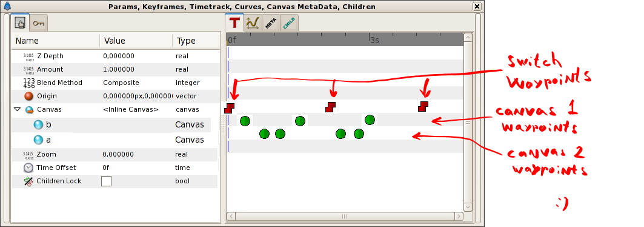The width and height of the screenshot is (644, 227).
Task: Click the blue sphere icon beside canvas b
Action: (x=38, y=124)
